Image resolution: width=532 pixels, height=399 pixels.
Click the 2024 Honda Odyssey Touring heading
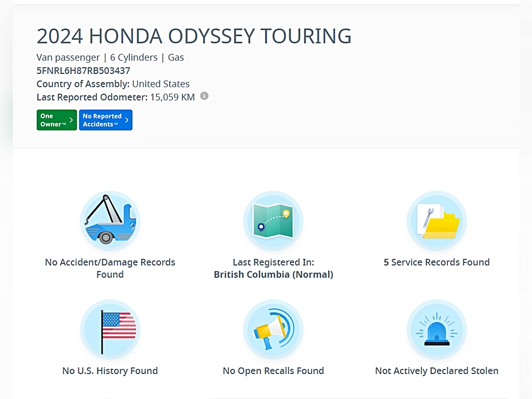tap(194, 36)
